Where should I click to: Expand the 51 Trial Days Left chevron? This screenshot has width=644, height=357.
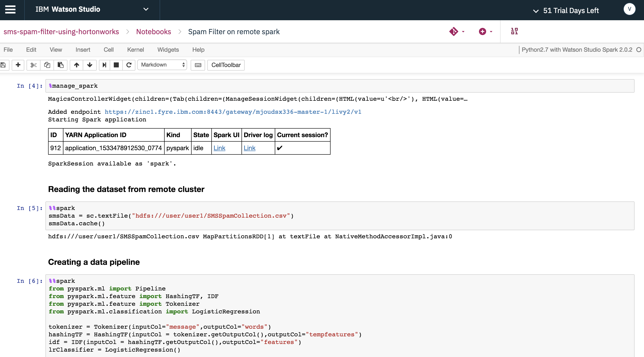536,11
